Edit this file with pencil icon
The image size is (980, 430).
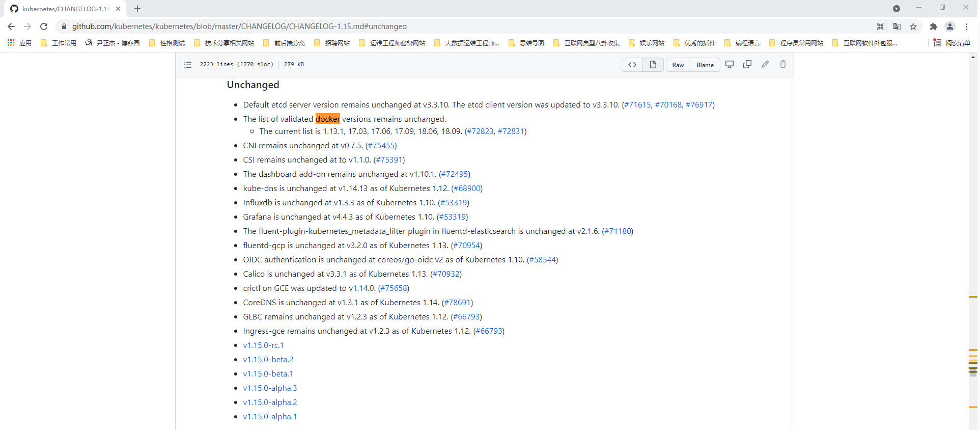pyautogui.click(x=765, y=65)
